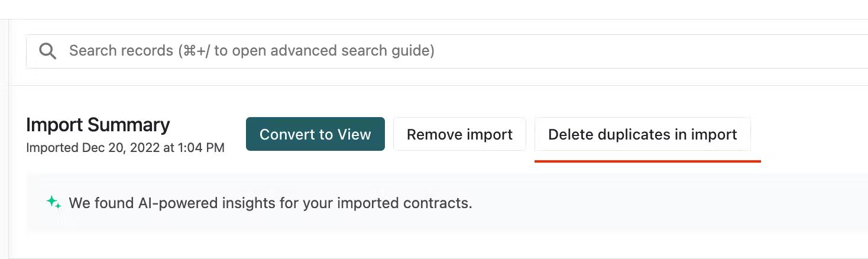This screenshot has width=868, height=259.
Task: Select the Import Summary heading
Action: (x=98, y=125)
